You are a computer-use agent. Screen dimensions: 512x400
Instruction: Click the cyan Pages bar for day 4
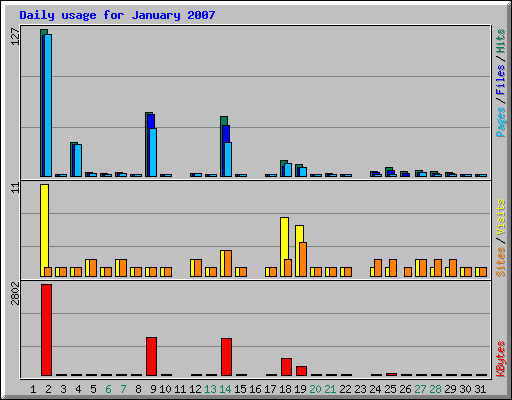(78, 160)
